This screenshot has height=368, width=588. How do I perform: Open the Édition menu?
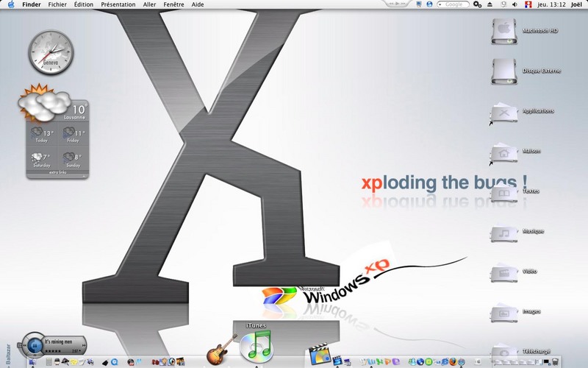tap(84, 4)
